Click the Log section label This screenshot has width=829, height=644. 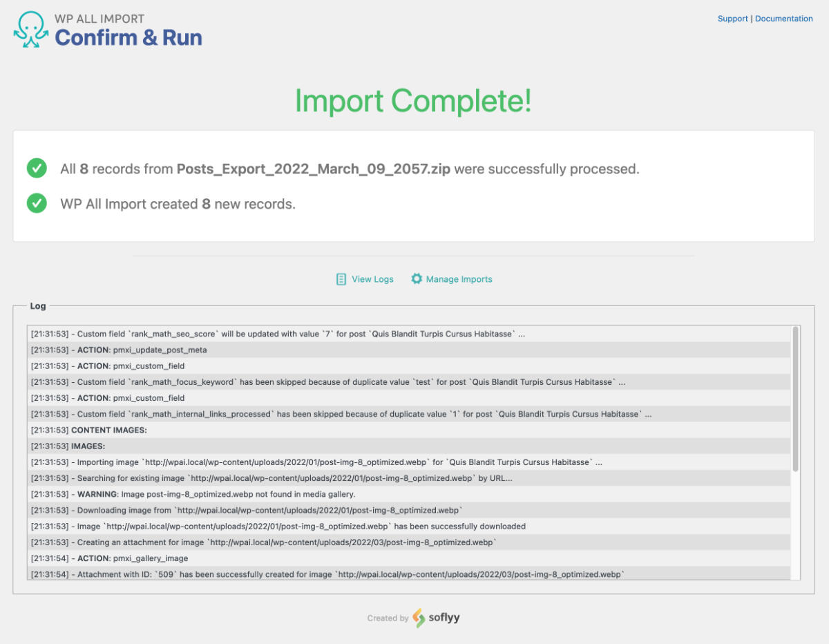pos(38,305)
